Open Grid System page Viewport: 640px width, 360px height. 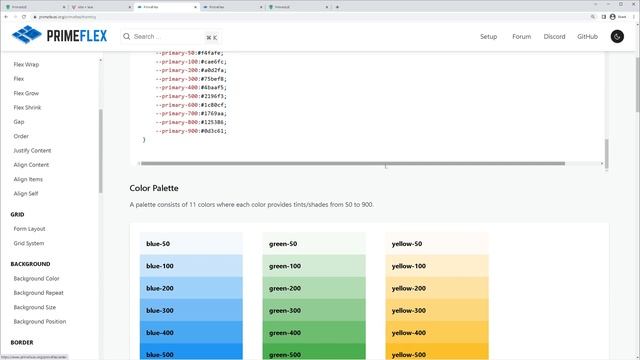click(x=29, y=243)
